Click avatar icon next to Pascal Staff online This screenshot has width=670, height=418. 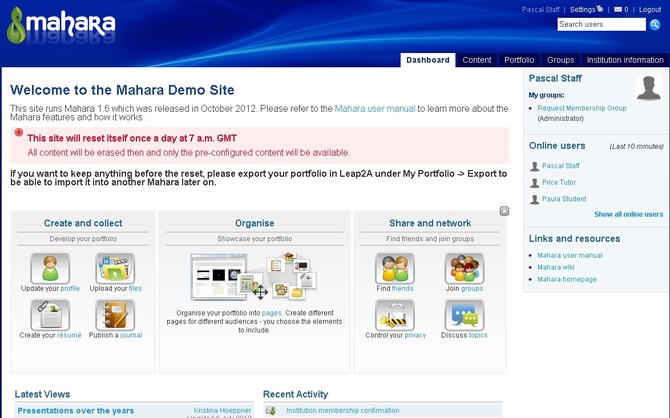(x=535, y=166)
